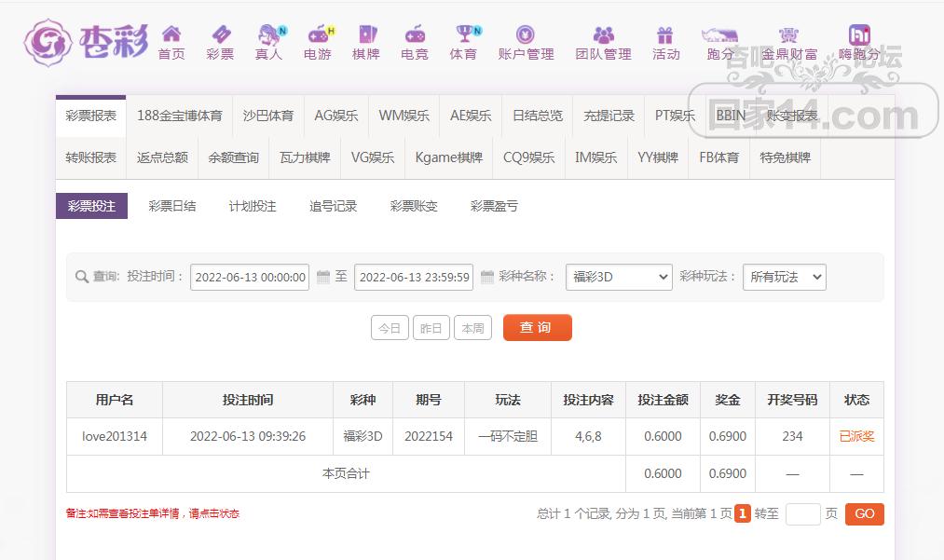Image resolution: width=944 pixels, height=560 pixels.
Task: Focus the 转至 page number input
Action: point(803,513)
